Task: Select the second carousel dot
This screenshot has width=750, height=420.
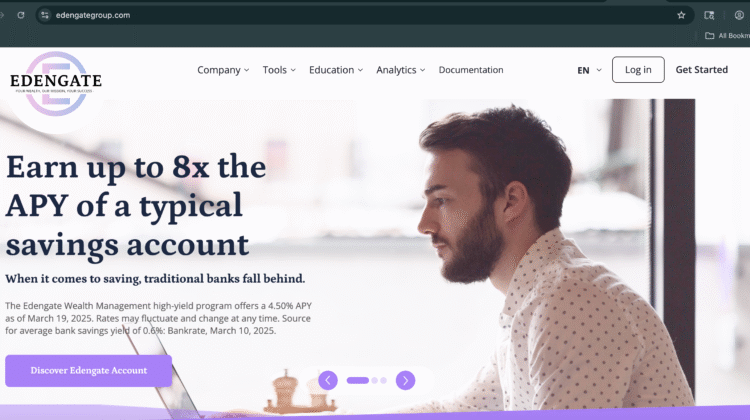Action: tap(375, 380)
